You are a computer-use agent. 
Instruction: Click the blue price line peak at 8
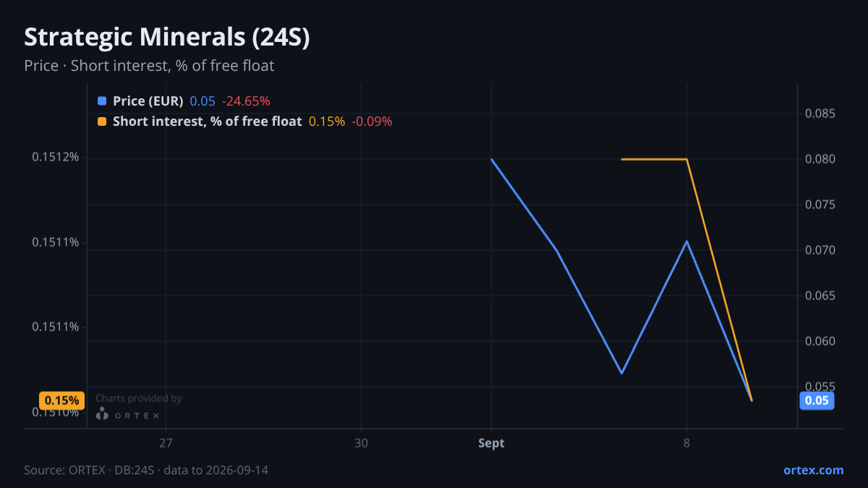pos(686,241)
